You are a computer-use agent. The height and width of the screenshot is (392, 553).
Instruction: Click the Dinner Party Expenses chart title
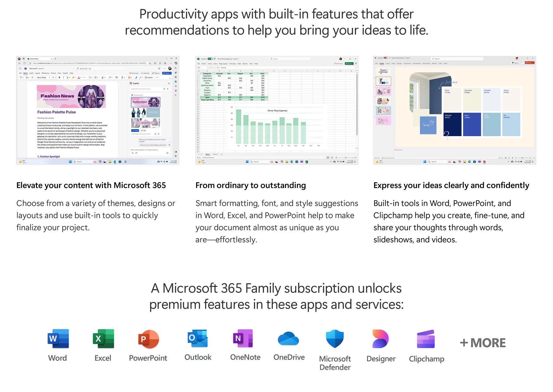coord(277,111)
